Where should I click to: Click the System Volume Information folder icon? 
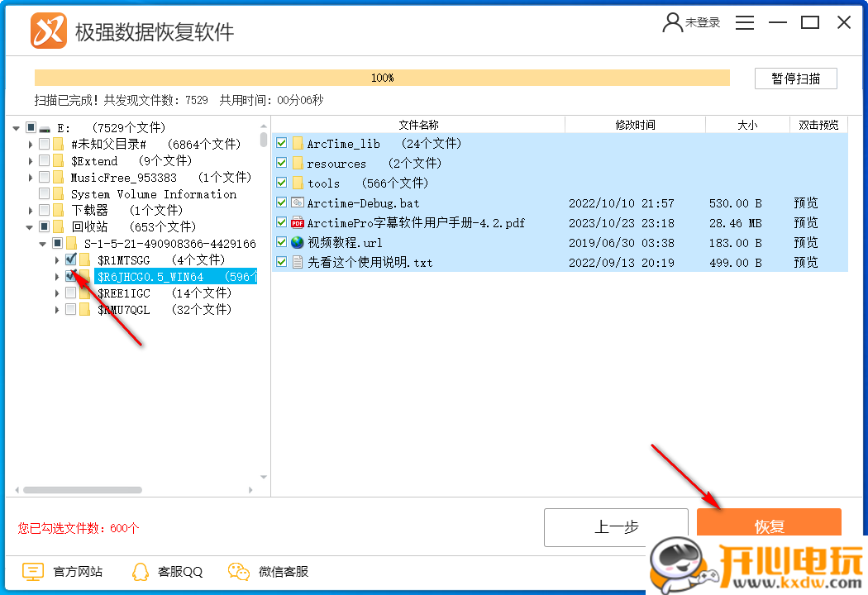click(59, 194)
